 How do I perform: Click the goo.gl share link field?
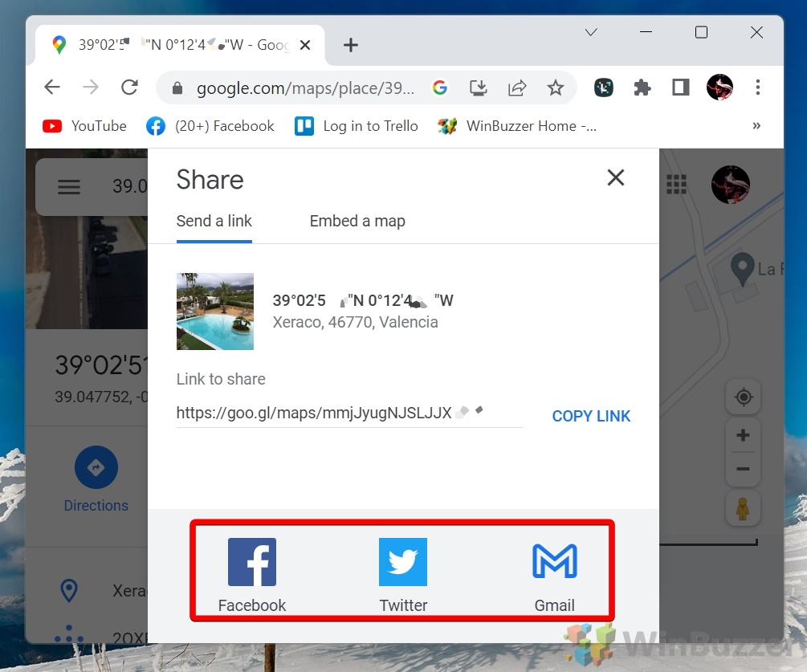pyautogui.click(x=349, y=413)
